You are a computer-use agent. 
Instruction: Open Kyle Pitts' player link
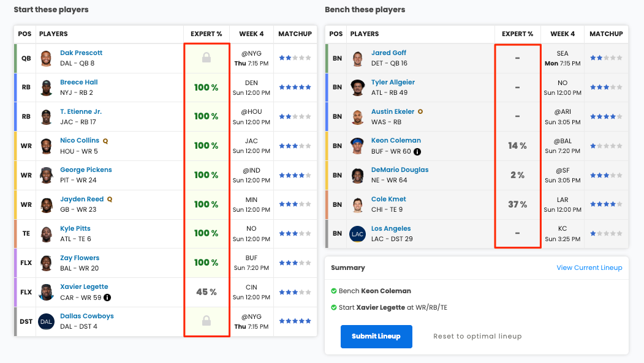[75, 228]
